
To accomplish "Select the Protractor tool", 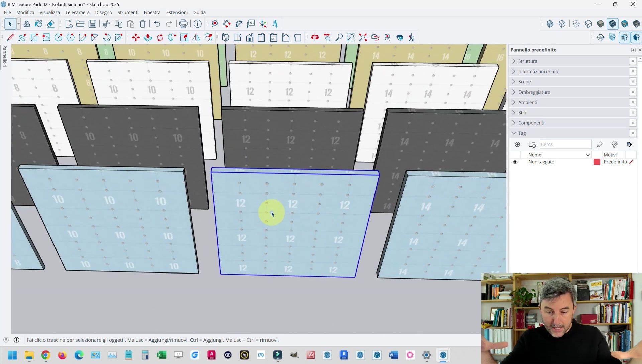I will coord(239,24).
